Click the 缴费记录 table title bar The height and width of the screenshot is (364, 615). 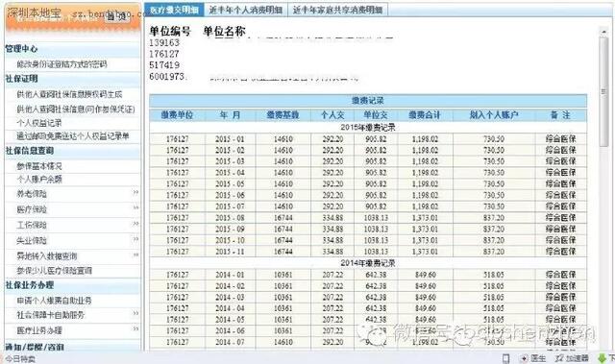[368, 101]
